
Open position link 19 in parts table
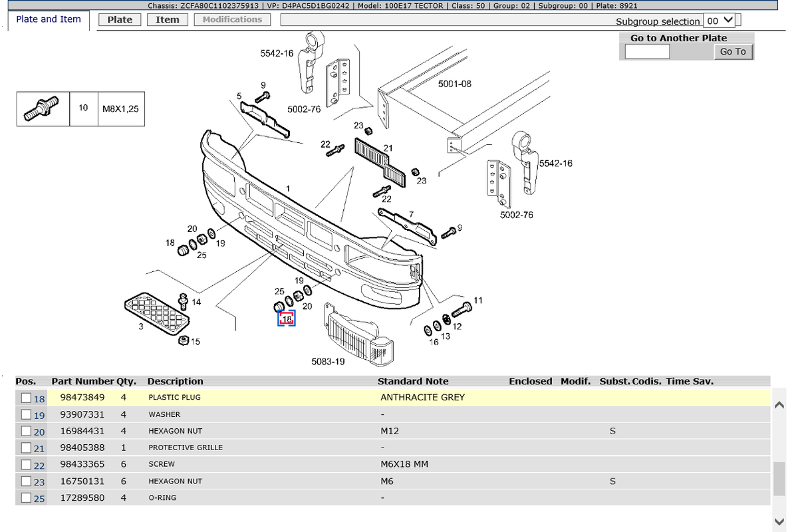coord(39,416)
